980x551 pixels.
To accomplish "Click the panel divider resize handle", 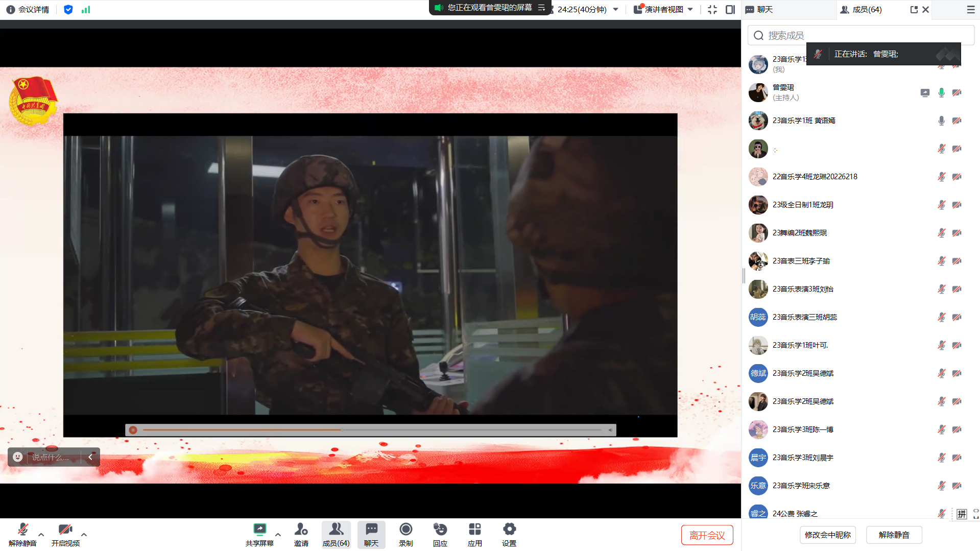I will [744, 276].
